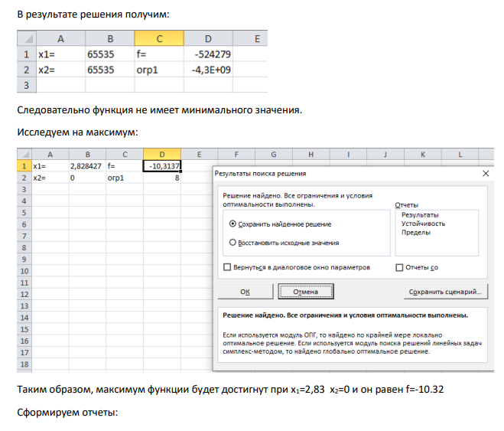Viewport: 504px width, 431px height.
Task: Select highlighted column C header in upper sheet
Action: click(x=159, y=38)
